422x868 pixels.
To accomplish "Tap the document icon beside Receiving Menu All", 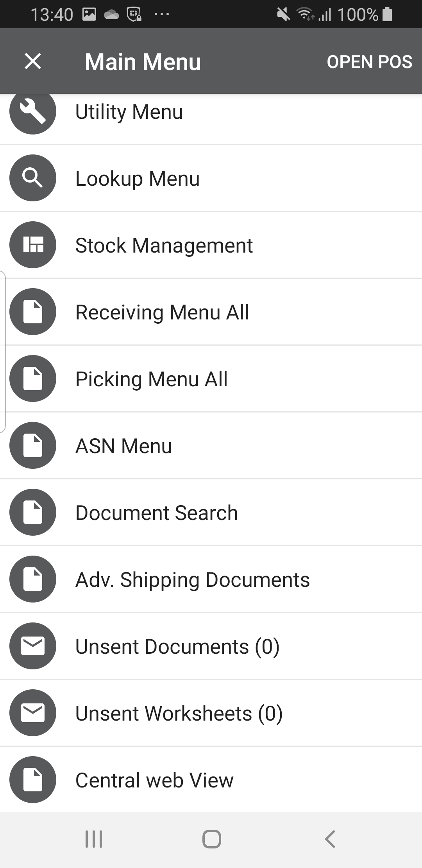I will coord(33,312).
